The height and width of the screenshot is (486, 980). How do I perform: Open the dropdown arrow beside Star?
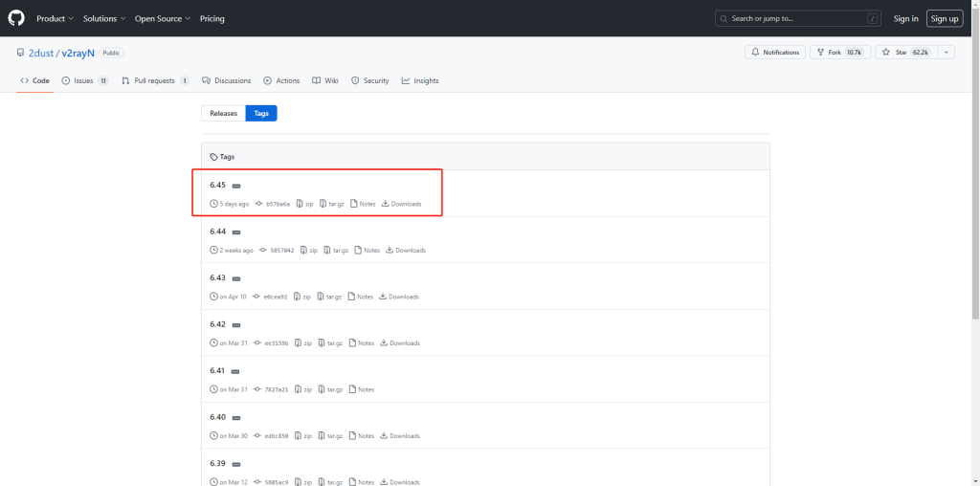[946, 53]
